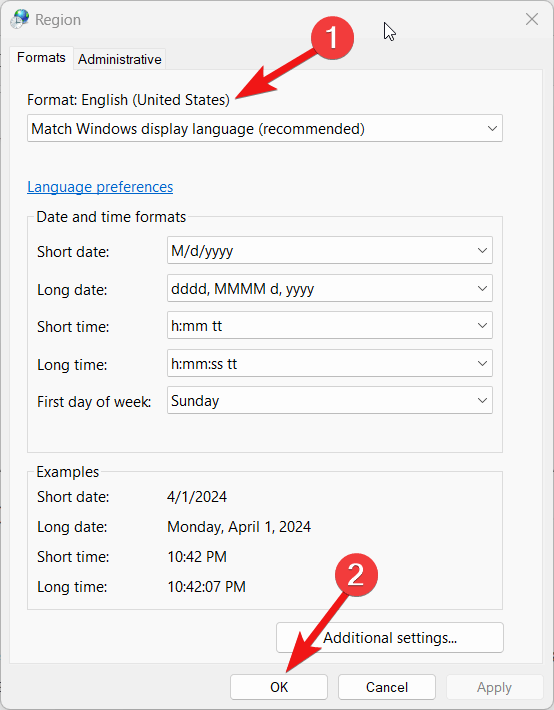554x710 pixels.
Task: Click the example value '10:42 PM'
Action: click(x=197, y=556)
